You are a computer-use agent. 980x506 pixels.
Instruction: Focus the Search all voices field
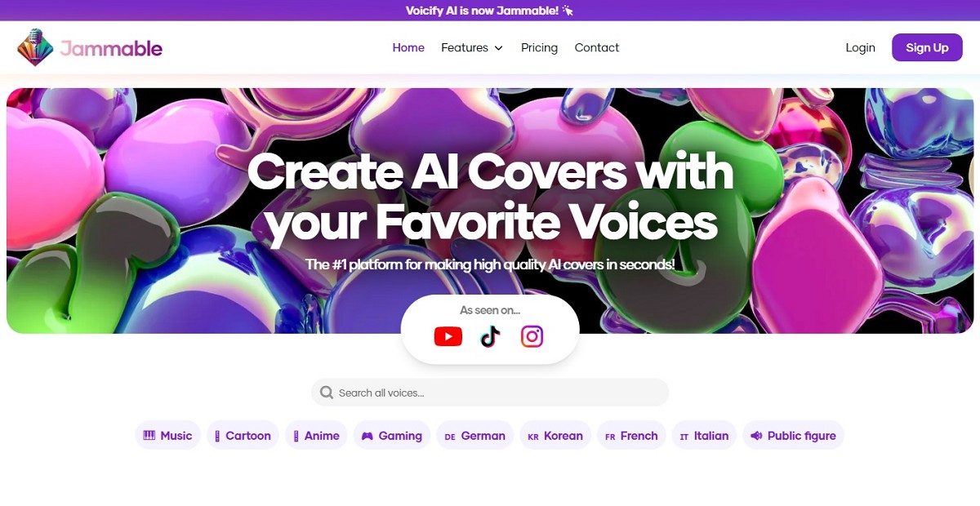pyautogui.click(x=490, y=393)
